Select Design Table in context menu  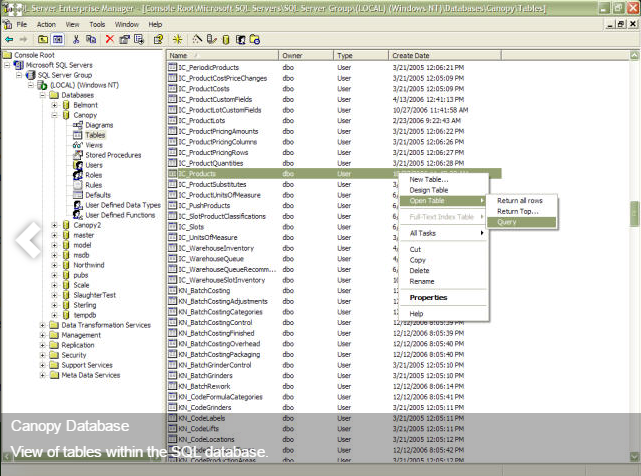(429, 190)
